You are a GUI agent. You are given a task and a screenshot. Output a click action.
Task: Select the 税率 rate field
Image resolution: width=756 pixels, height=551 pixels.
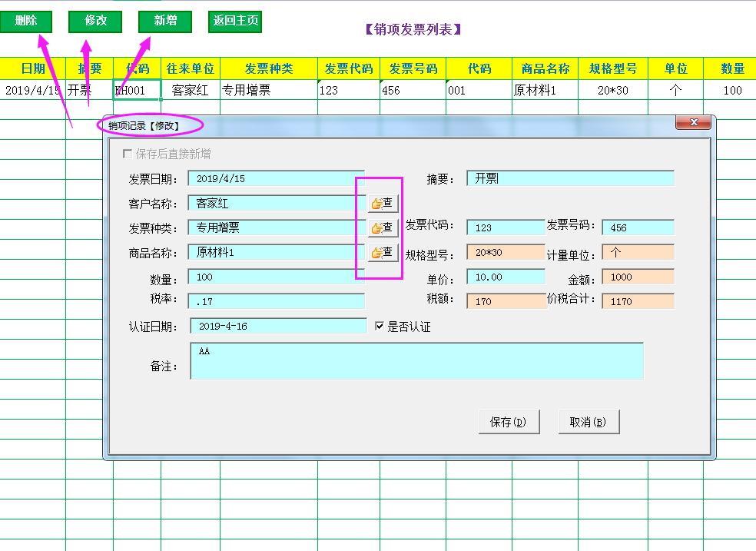(x=277, y=301)
